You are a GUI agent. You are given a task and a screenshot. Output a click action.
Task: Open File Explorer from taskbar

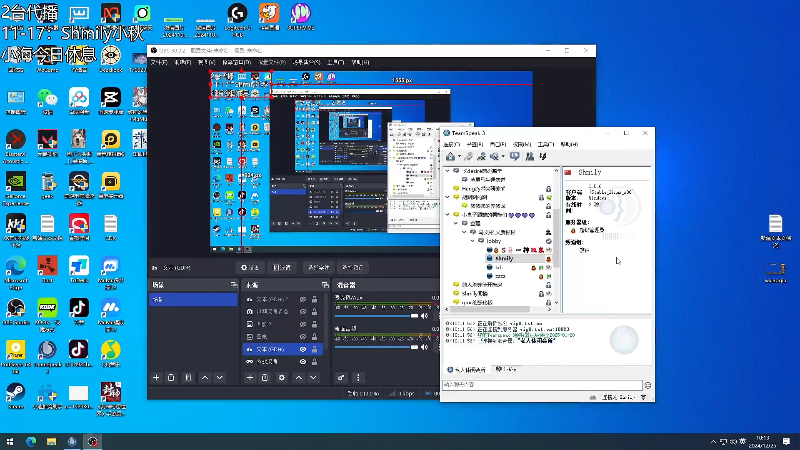[51, 441]
